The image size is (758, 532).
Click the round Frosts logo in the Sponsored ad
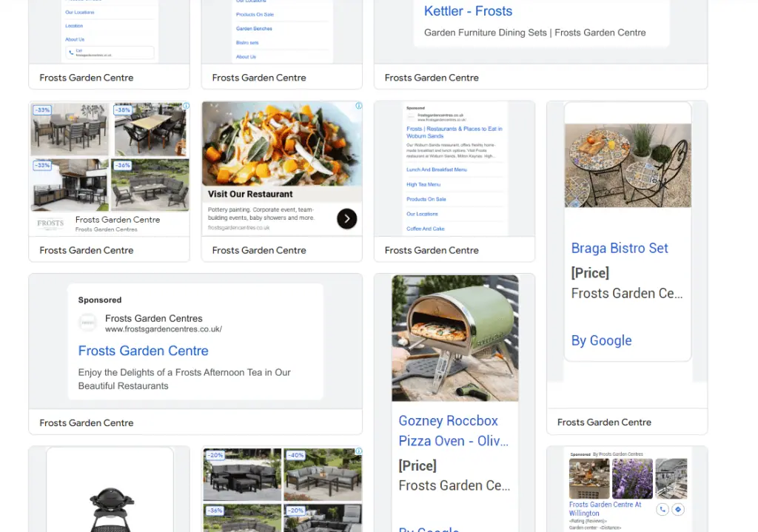click(x=87, y=323)
